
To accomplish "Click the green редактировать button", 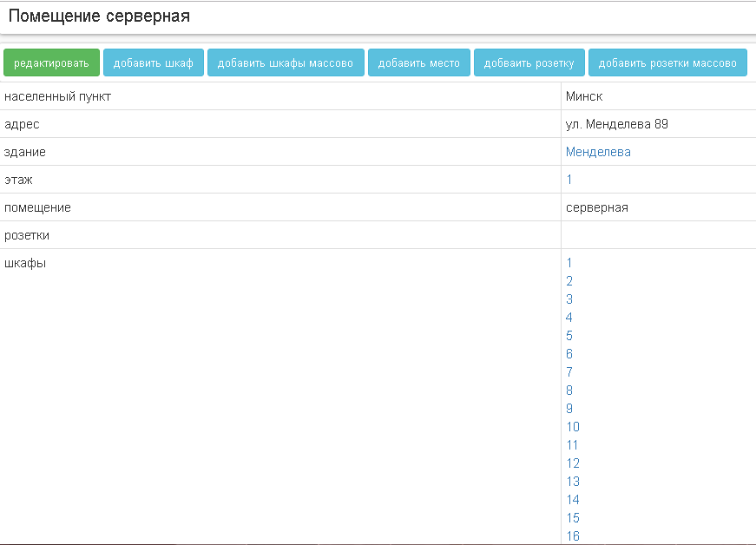I will (x=51, y=62).
